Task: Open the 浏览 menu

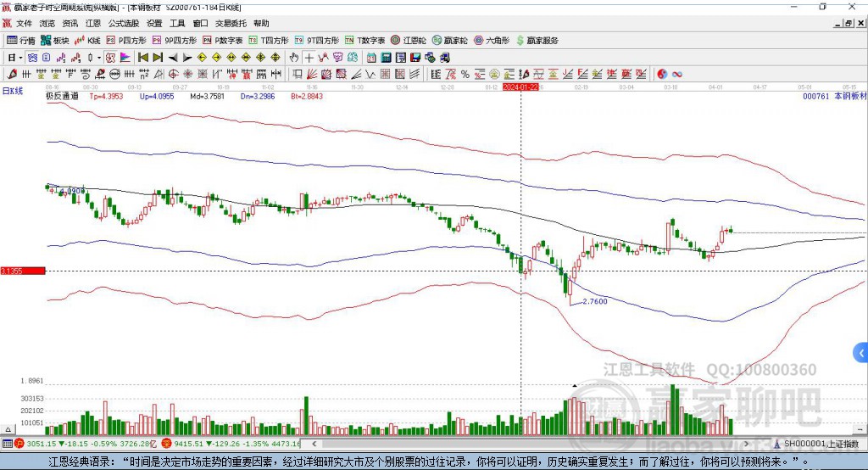Action: (x=47, y=23)
